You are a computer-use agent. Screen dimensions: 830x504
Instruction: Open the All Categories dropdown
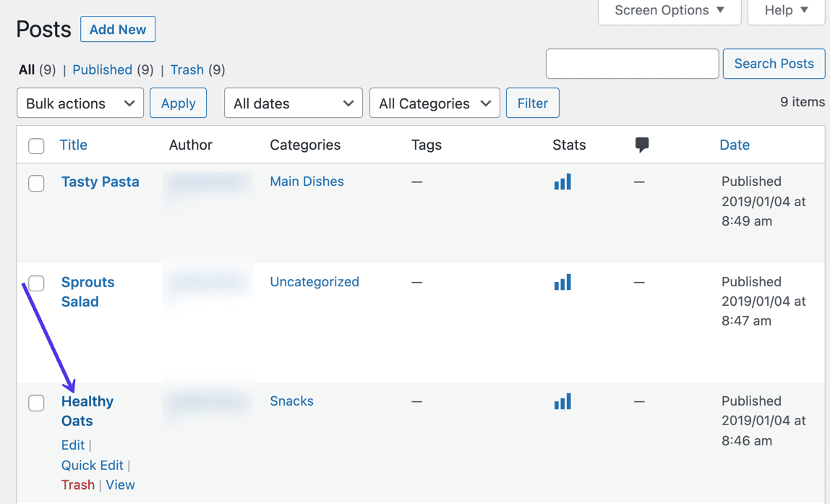tap(434, 103)
